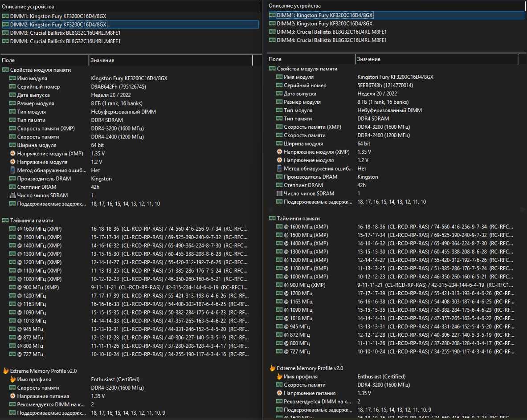Select highlighted 'DIMM2: Kingston Fury' row in left panel
Screen dimensions: 527x420
[x=130, y=24]
